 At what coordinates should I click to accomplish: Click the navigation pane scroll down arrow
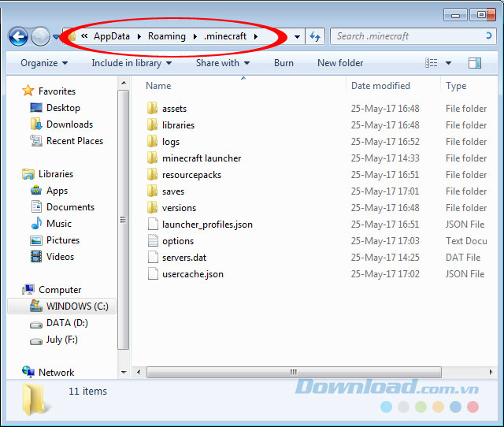pos(124,373)
